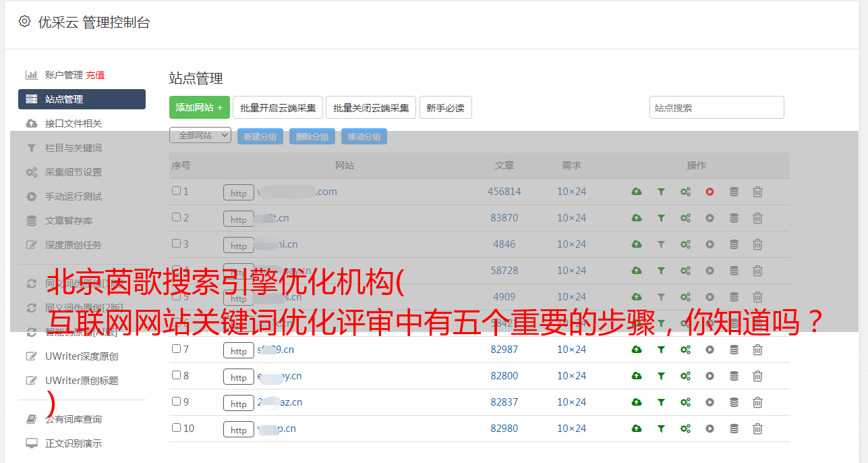Click the red play icon in row 1

pos(710,192)
